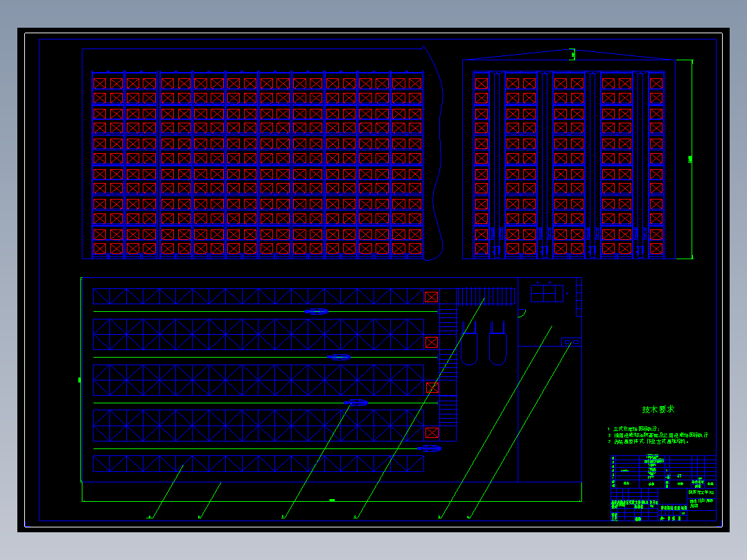Click the overall length dimension text under the plan view
747x560 pixels.
332,500
